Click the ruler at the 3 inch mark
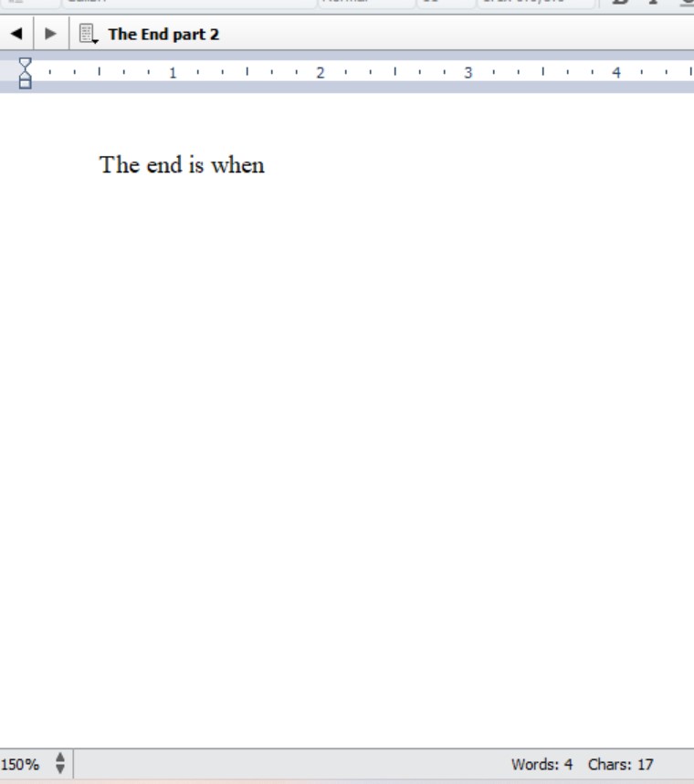This screenshot has height=784, width=694. (468, 72)
